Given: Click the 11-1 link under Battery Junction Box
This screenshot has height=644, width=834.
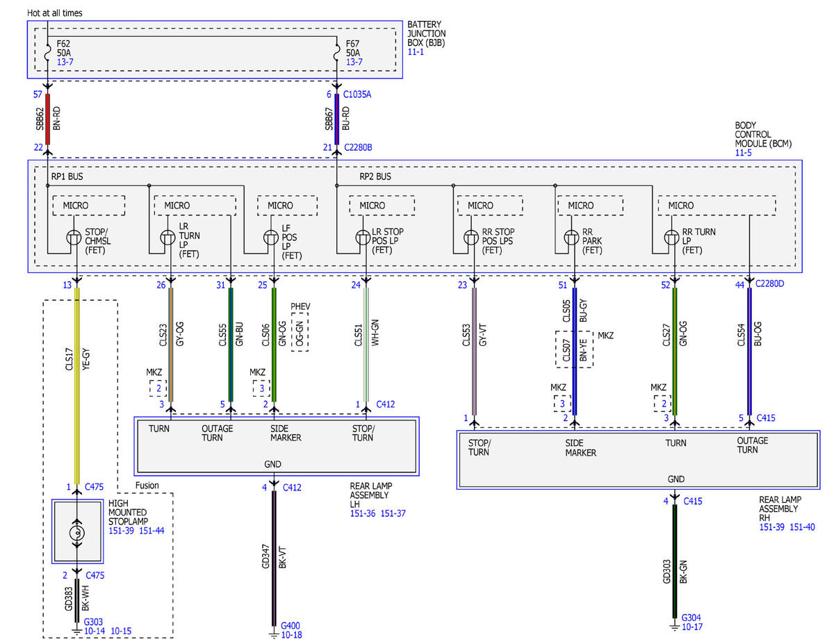Looking at the screenshot, I should (x=415, y=52).
